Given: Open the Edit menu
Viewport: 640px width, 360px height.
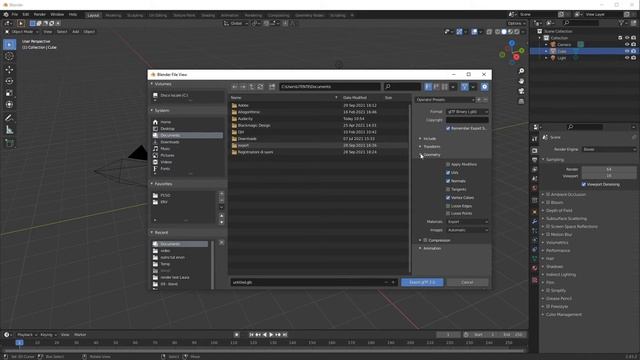Looking at the screenshot, I should (26, 14).
